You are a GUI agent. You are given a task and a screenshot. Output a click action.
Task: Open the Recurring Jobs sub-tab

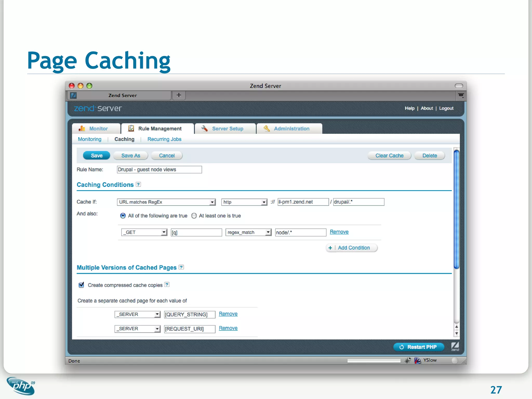[x=164, y=139]
